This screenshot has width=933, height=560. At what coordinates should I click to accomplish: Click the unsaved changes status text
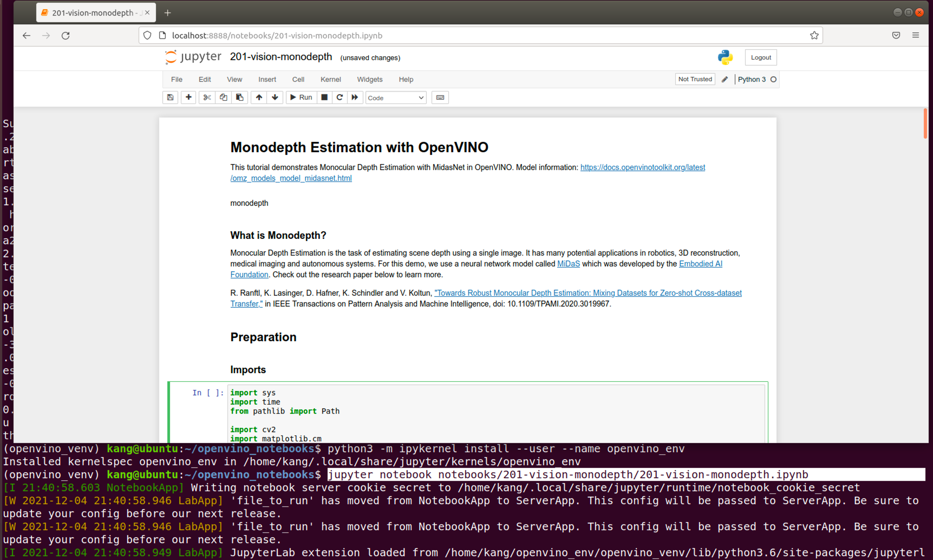click(370, 58)
